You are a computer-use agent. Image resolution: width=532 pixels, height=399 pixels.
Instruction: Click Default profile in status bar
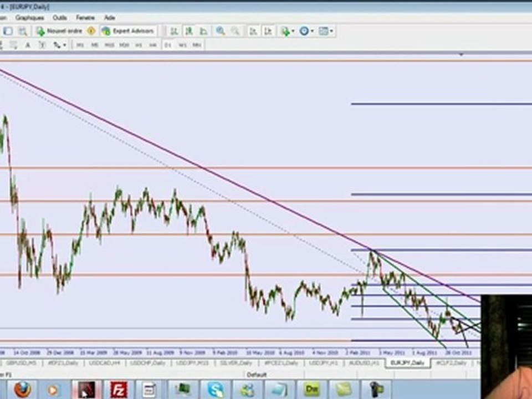click(257, 375)
